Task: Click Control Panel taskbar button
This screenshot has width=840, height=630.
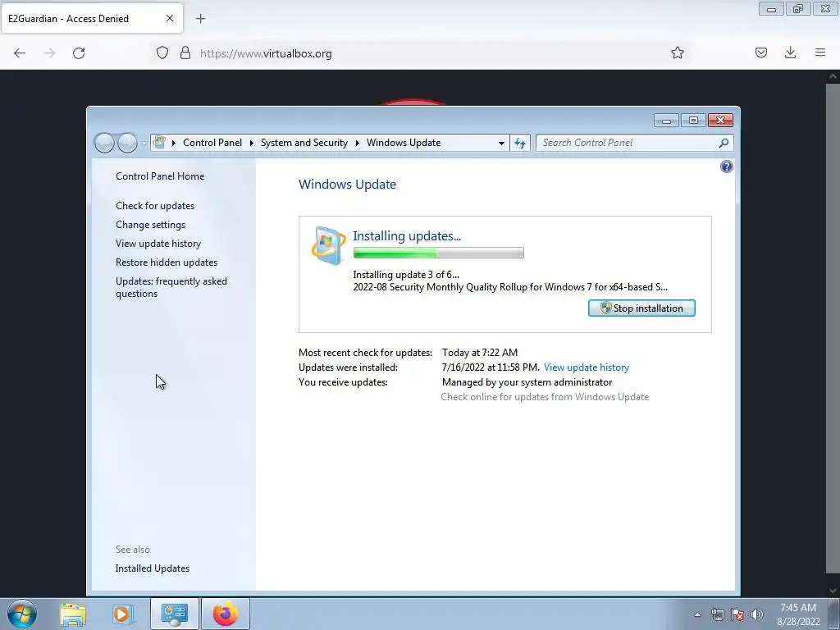Action: (x=174, y=614)
